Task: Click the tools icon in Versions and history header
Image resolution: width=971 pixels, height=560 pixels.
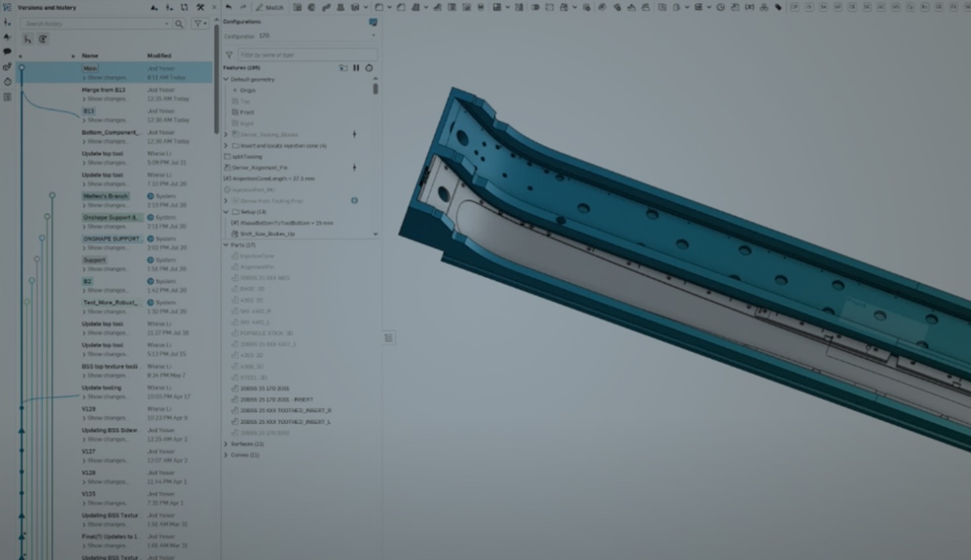Action: [200, 7]
